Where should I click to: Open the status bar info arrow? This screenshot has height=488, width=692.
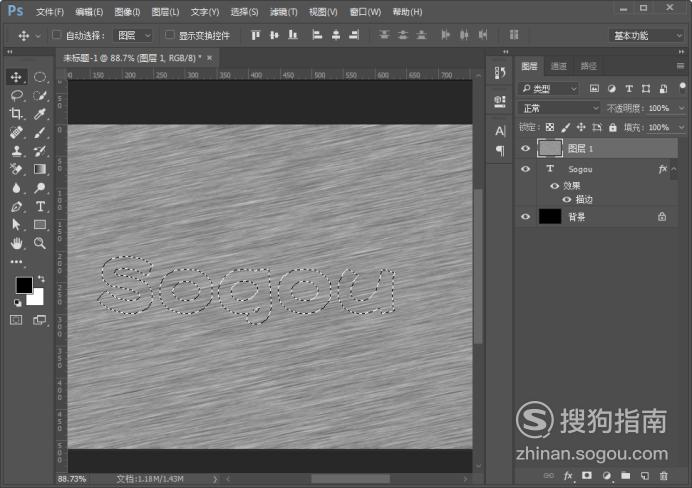(215, 479)
